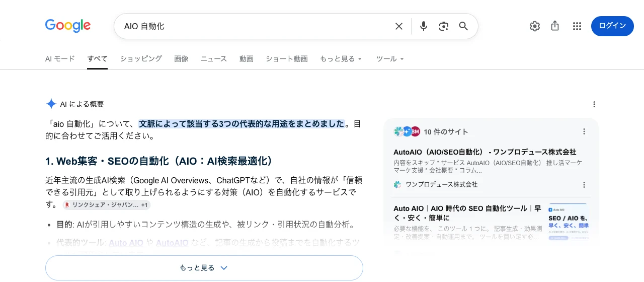Open the Google apps grid icon
Viewport: 644px width, 282px height.
click(x=577, y=26)
